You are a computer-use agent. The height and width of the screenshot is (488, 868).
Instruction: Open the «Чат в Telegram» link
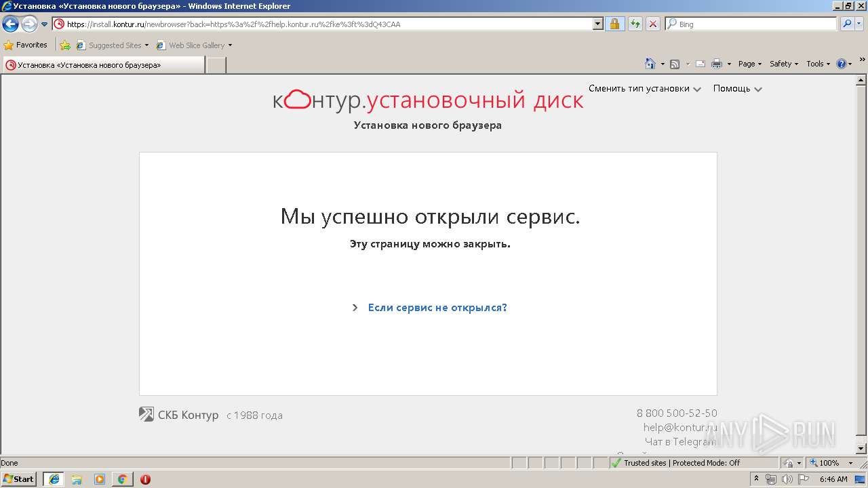coord(681,442)
